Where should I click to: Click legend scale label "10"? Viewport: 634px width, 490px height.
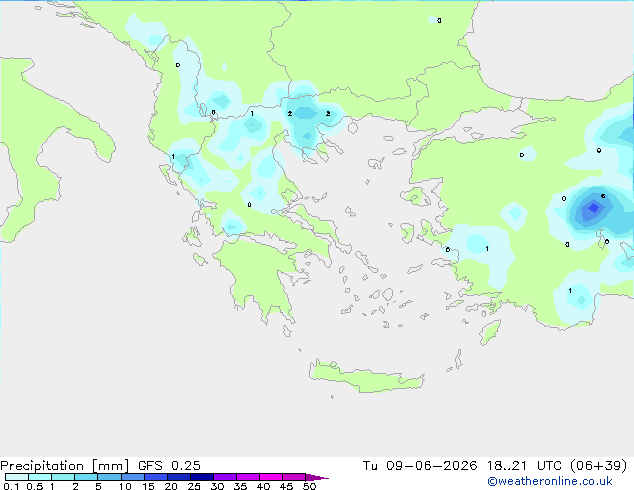pos(125,486)
